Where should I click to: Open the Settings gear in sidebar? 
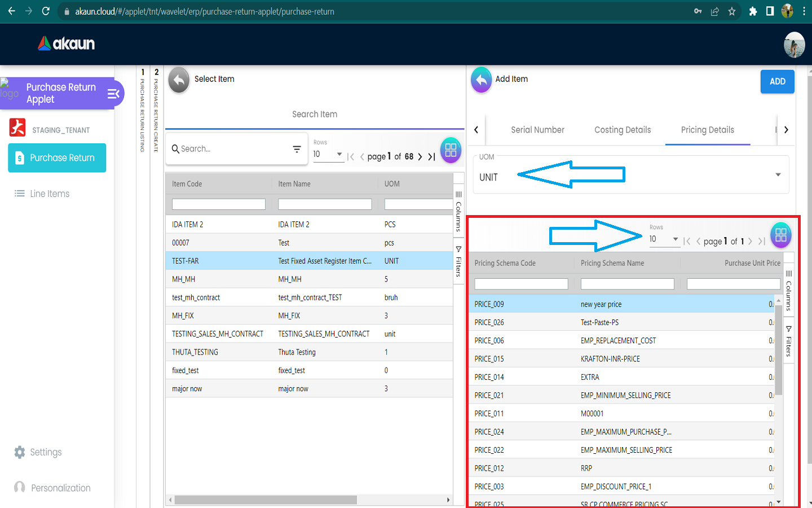tap(20, 452)
